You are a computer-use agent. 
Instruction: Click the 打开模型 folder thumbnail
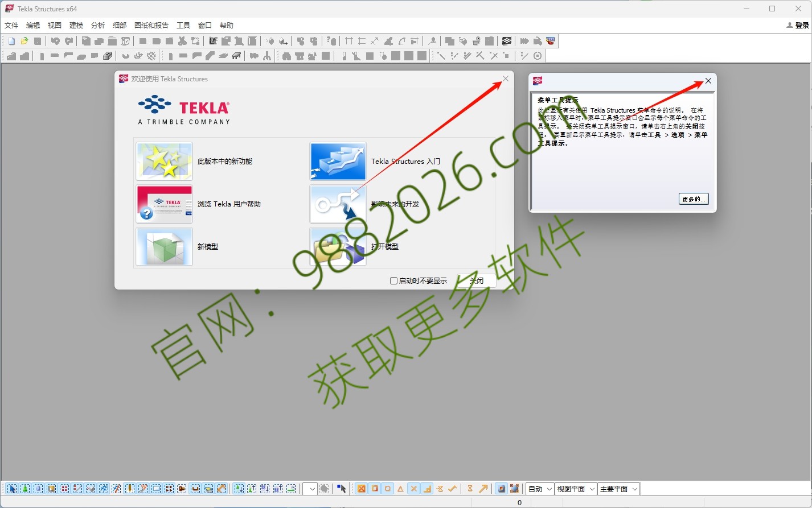[338, 246]
